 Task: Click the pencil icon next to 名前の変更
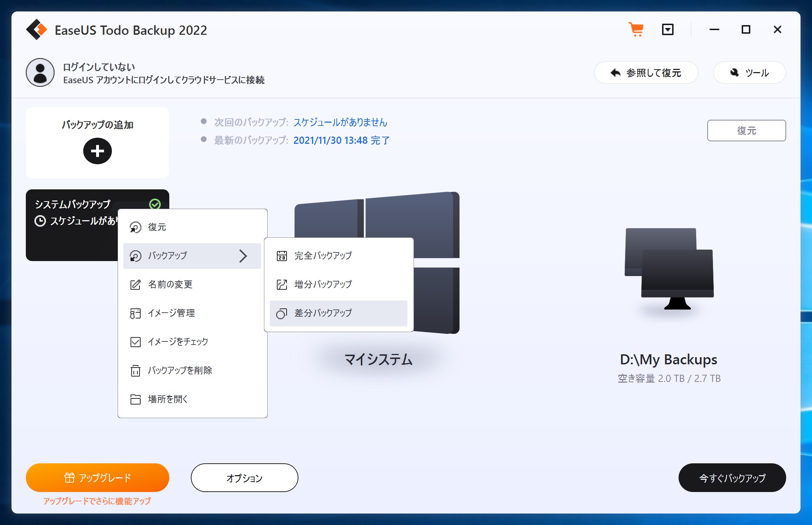(x=135, y=284)
